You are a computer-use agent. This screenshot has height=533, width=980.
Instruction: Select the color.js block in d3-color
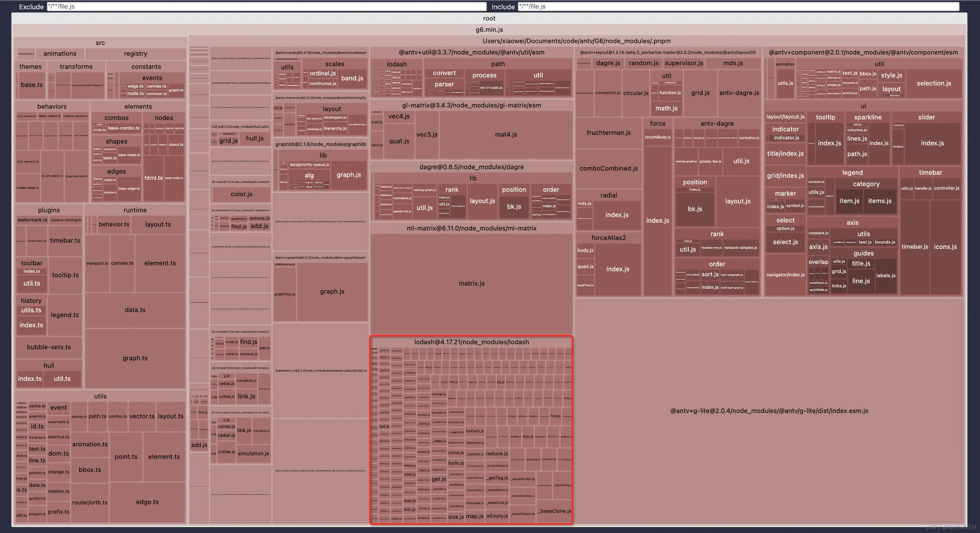tap(241, 194)
